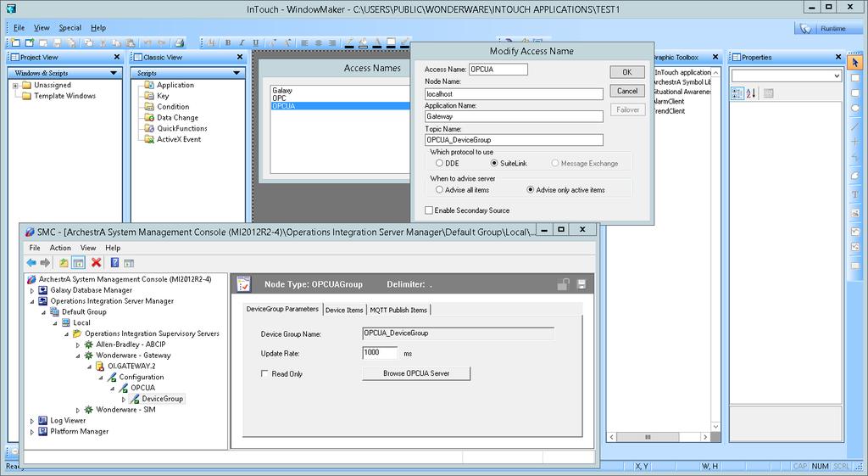868x476 pixels.
Task: Select the Line drawing tool
Action: point(855,126)
